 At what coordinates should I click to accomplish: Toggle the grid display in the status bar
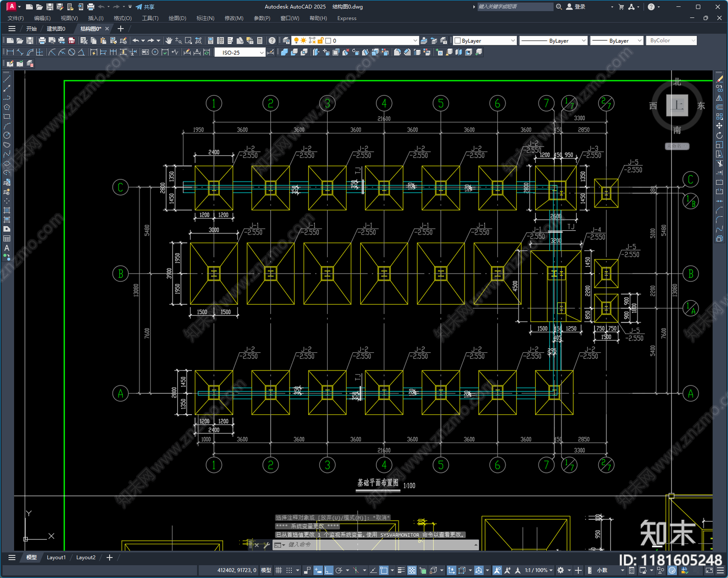coord(279,570)
